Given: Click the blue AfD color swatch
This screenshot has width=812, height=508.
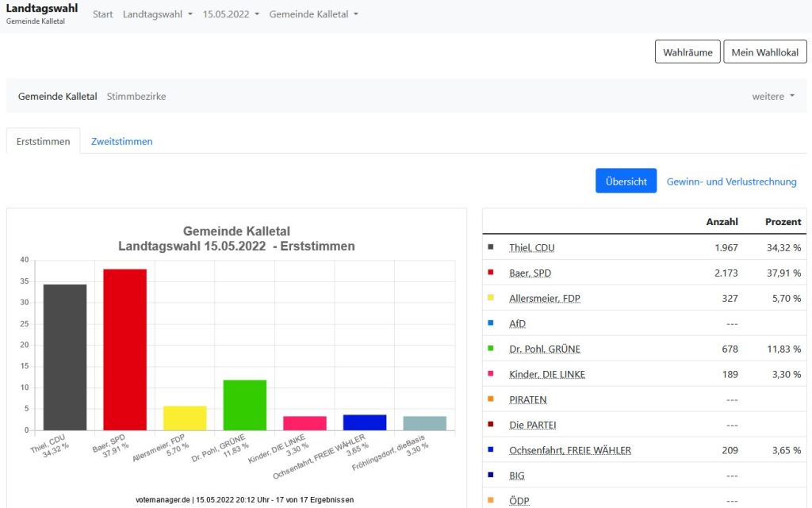Looking at the screenshot, I should [490, 323].
